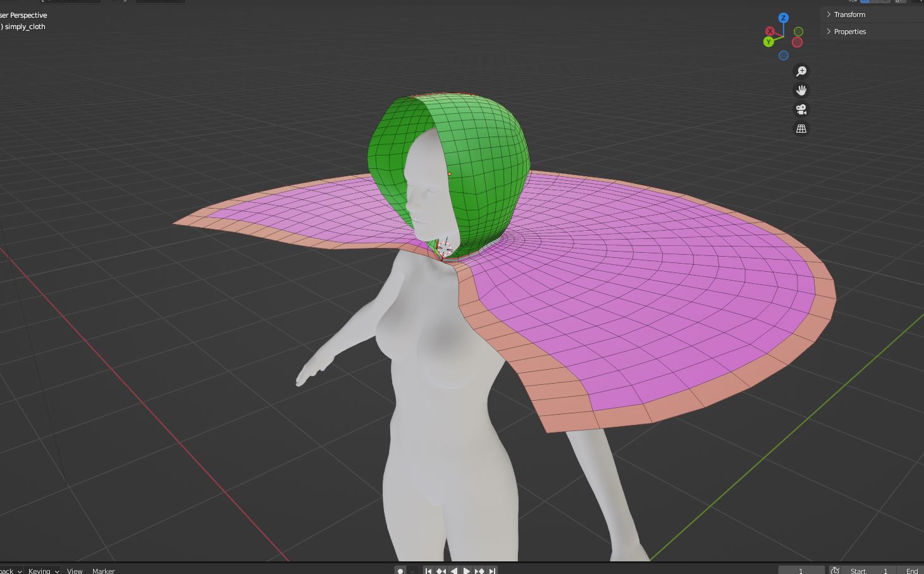
Task: Toggle the auto keying record button
Action: (x=400, y=570)
